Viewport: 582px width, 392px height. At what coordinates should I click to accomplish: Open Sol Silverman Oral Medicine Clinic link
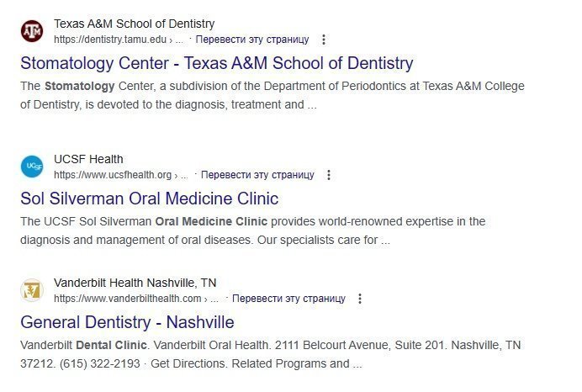(x=149, y=199)
